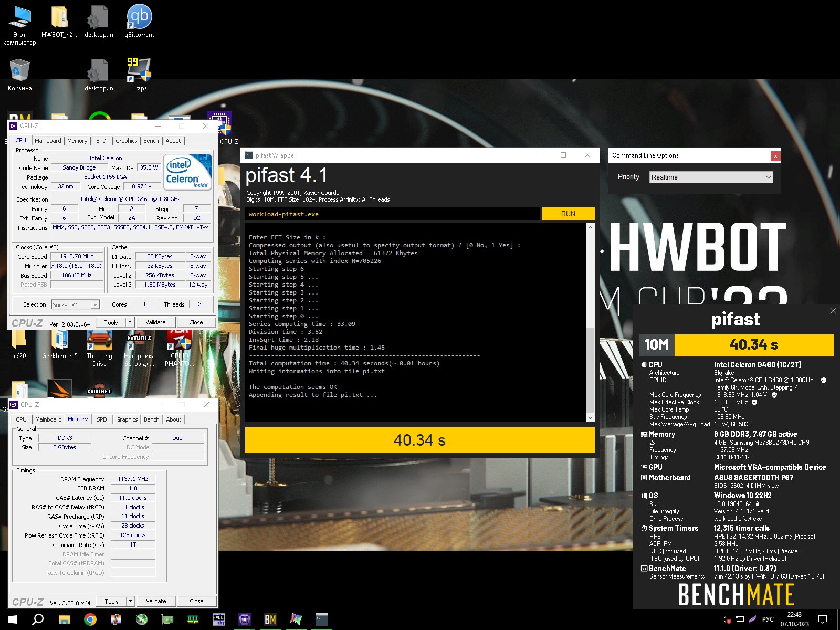Open the green RAM module app on taskbar
The width and height of the screenshot is (840, 630).
tap(193, 619)
